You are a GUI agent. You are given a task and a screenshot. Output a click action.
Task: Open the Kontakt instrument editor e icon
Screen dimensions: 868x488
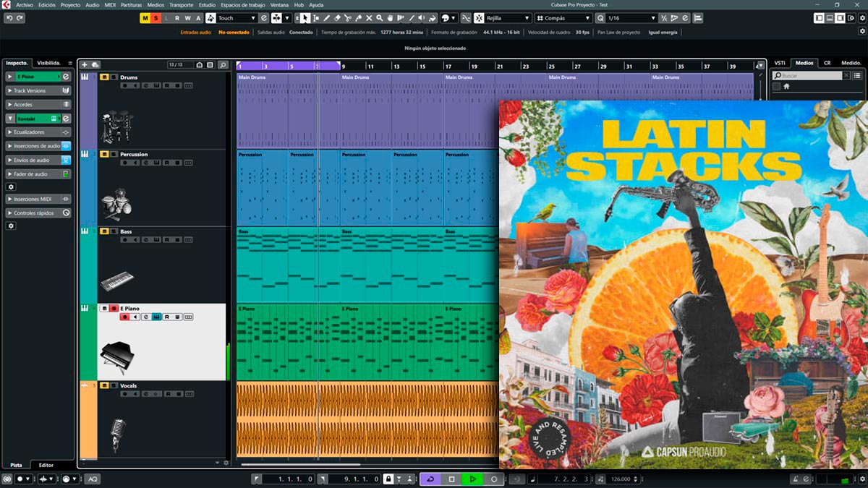66,119
